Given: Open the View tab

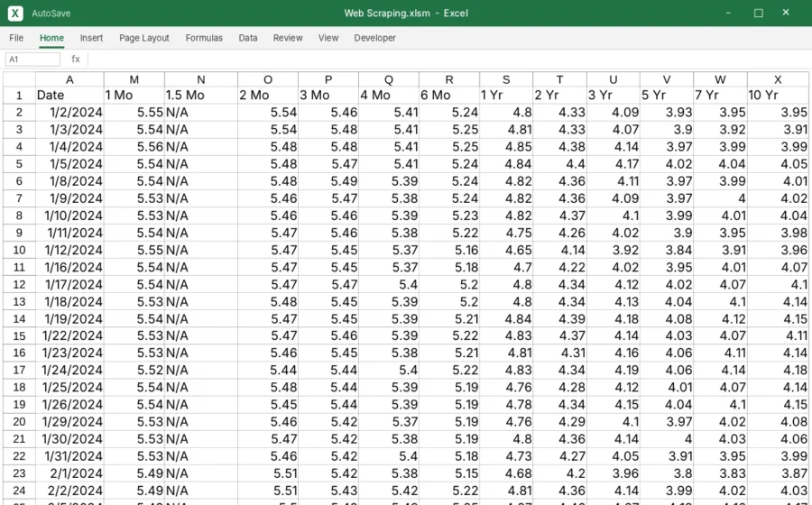Looking at the screenshot, I should (x=328, y=38).
